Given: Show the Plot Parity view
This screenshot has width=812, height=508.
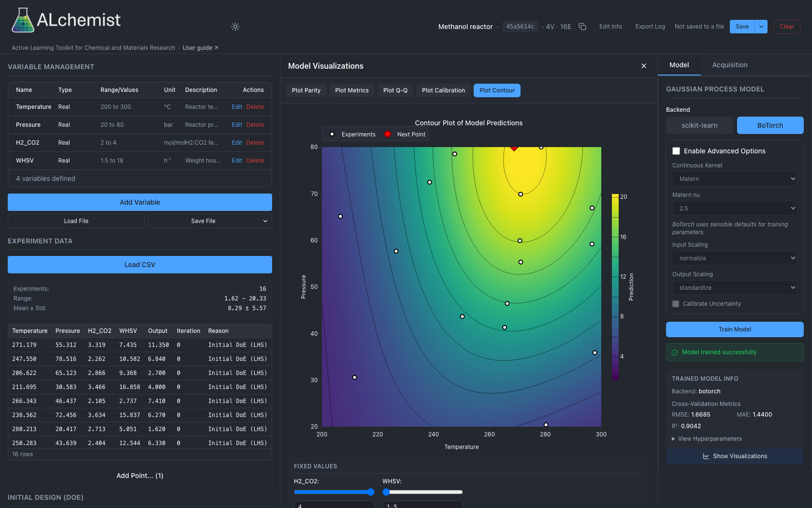Looking at the screenshot, I should tap(306, 90).
